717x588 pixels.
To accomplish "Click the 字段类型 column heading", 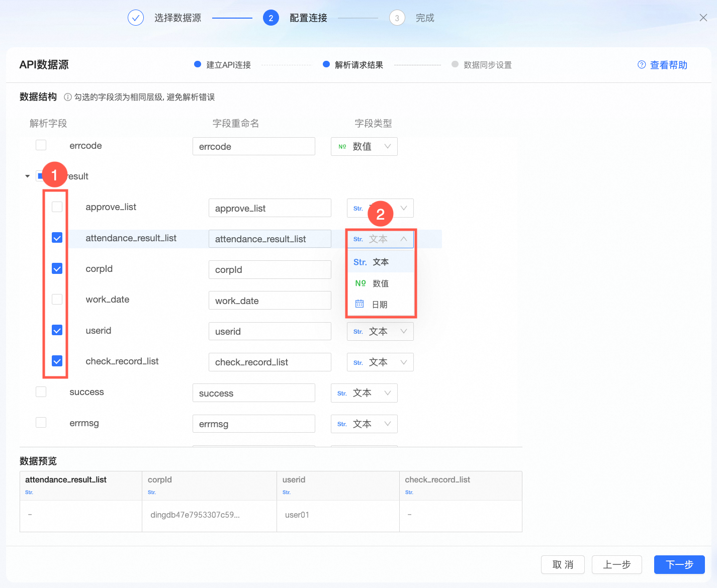I will coord(373,123).
